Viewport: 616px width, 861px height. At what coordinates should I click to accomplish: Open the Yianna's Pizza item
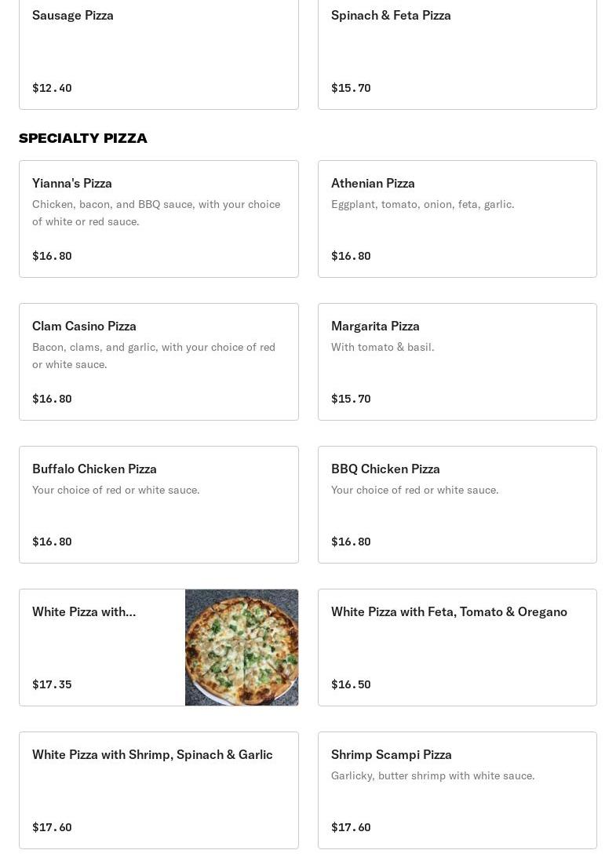click(72, 184)
